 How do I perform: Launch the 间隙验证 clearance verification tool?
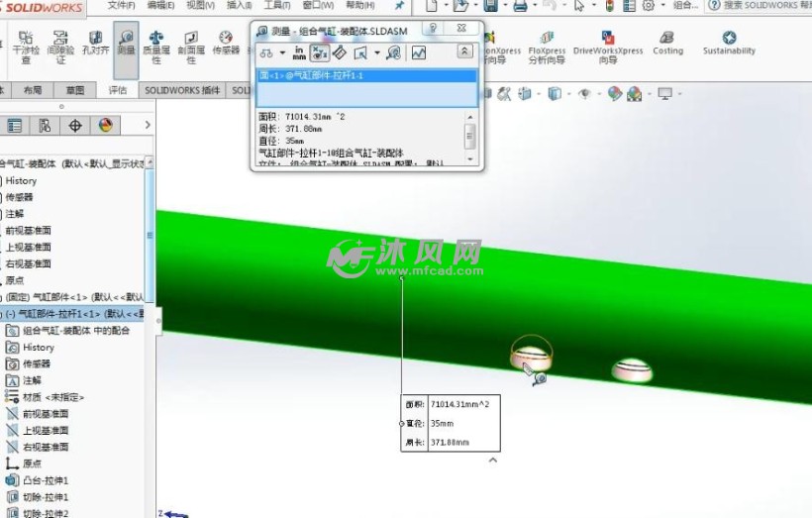(60, 48)
